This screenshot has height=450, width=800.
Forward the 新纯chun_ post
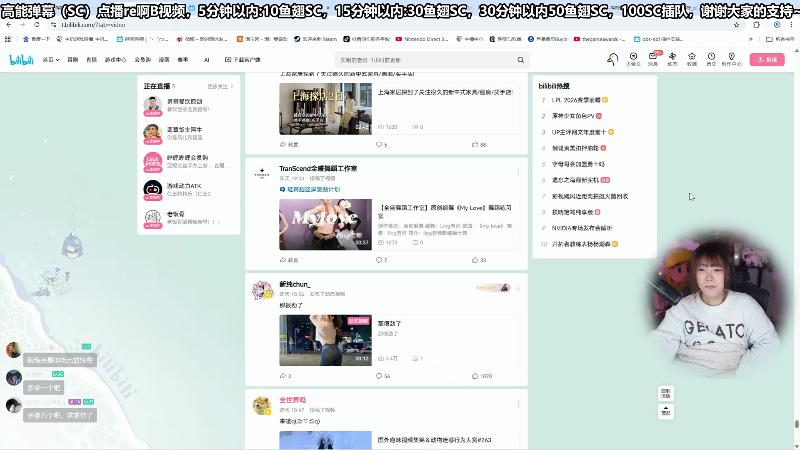click(x=285, y=376)
